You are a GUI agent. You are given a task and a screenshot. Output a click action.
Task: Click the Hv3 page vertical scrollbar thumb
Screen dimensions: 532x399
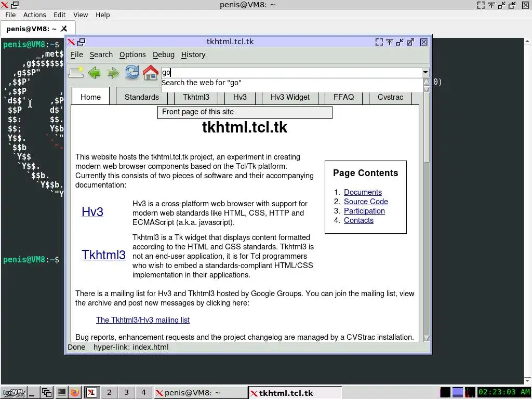point(427,128)
